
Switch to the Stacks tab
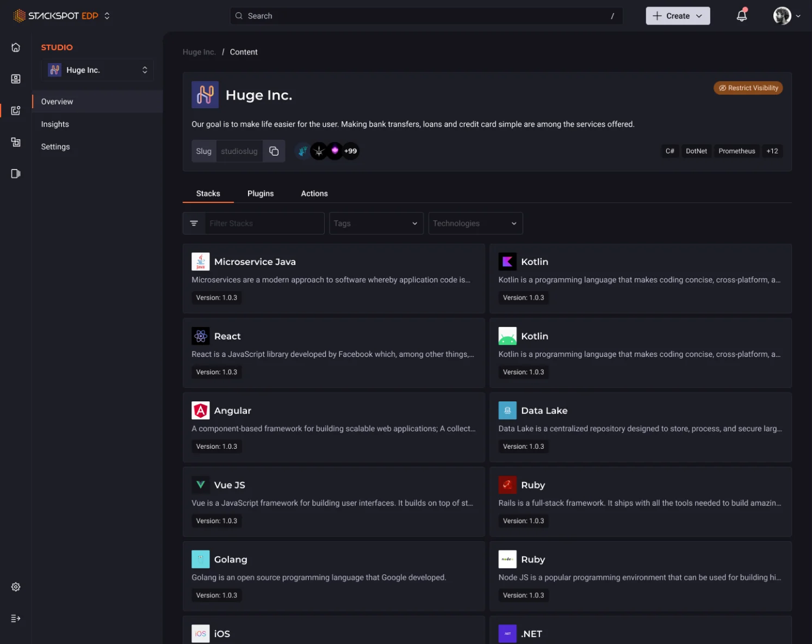coord(208,194)
